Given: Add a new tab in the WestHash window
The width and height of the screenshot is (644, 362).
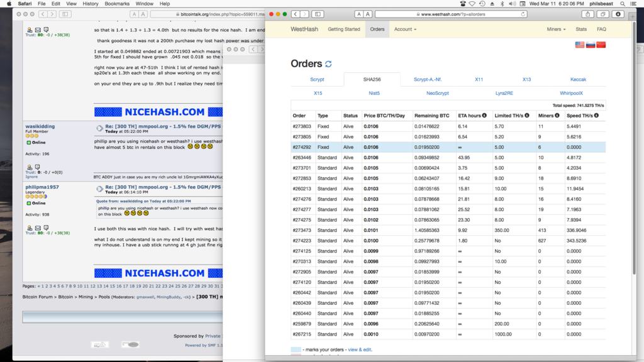Looking at the screenshot, I should click(633, 16).
